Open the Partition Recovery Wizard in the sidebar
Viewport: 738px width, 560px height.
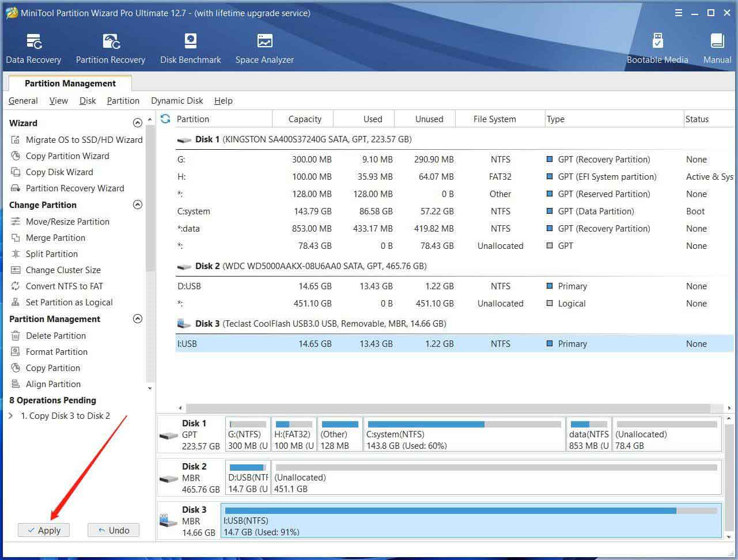pos(67,188)
